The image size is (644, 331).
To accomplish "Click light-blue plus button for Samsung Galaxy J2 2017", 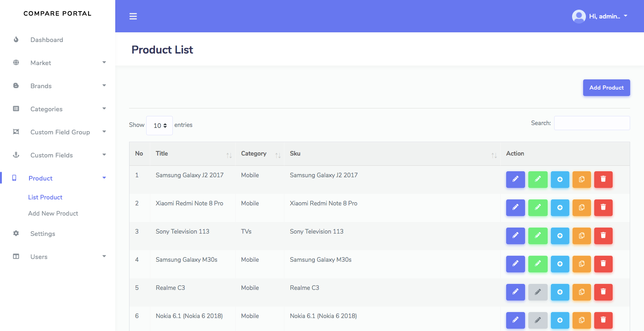I will (x=560, y=180).
